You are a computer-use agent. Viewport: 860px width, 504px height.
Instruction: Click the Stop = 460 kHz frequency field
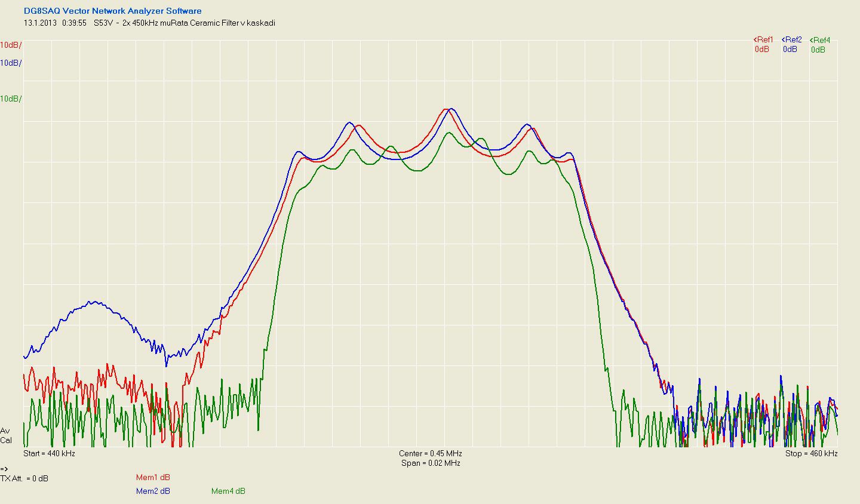coord(811,453)
